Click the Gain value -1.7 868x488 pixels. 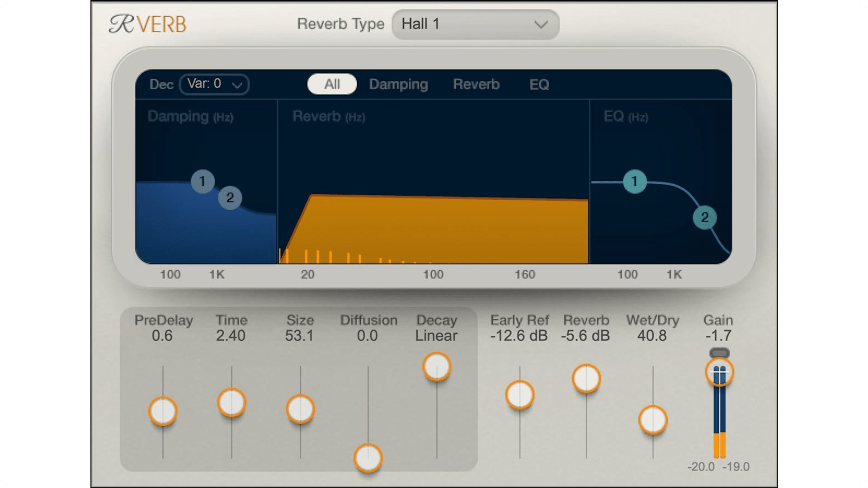pyautogui.click(x=718, y=336)
